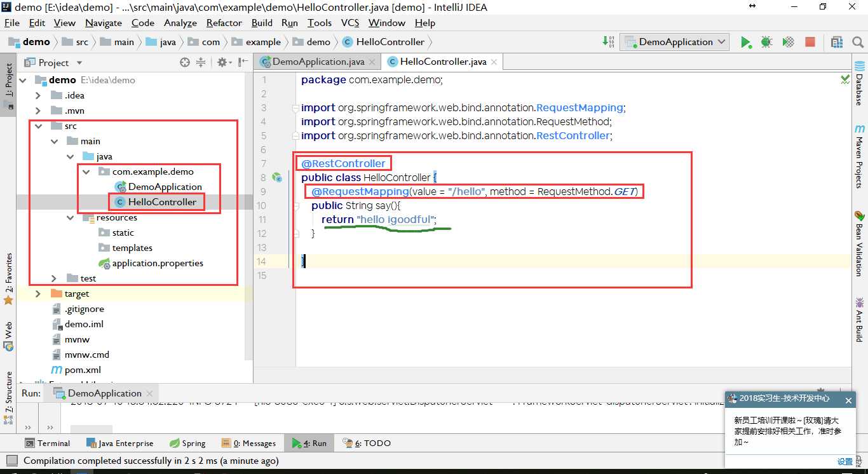Select the HelloController.java editor tab
Viewport: 868px width, 474px height.
(x=443, y=62)
